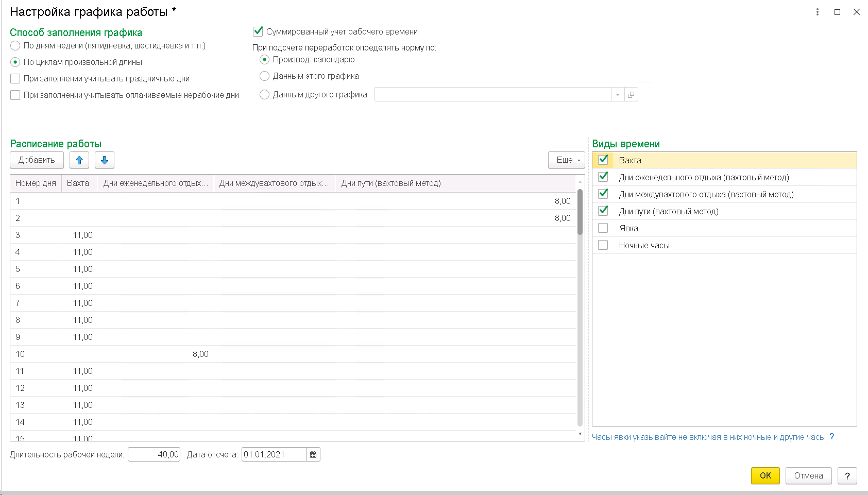Enable При заполнении учитывать праздничные дни
Image resolution: width=868 pixels, height=495 pixels.
click(15, 79)
